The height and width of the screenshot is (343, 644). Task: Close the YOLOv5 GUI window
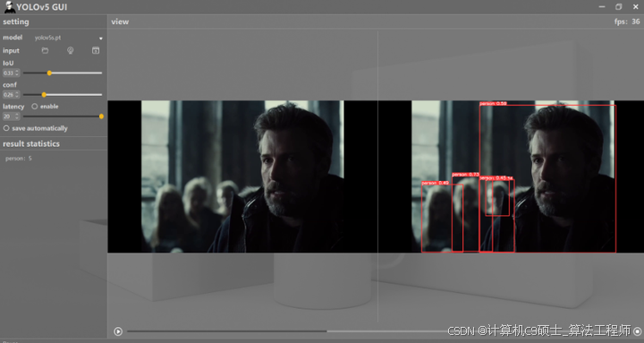(635, 7)
